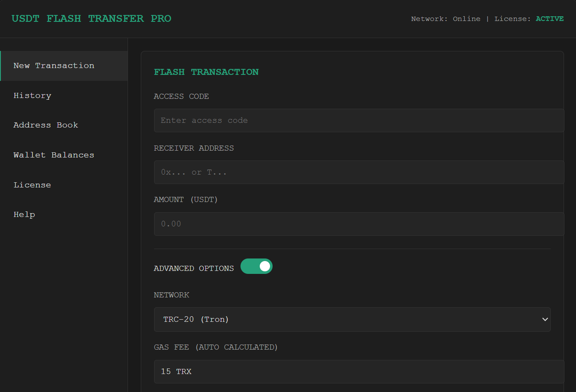This screenshot has width=576, height=392.
Task: Click the Gas Fee (Auto Calculated) label
Action: tap(216, 347)
